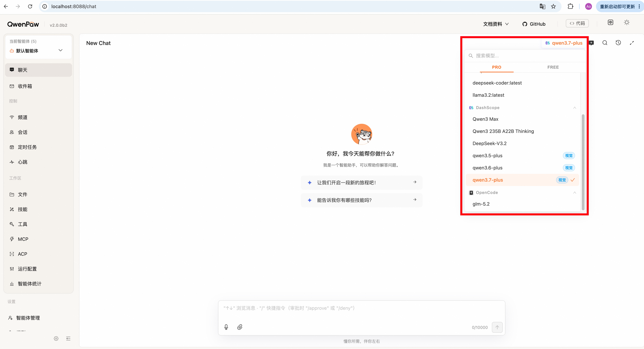Open Agent Management (智能体管理) page
This screenshot has width=644, height=349.
click(39, 318)
